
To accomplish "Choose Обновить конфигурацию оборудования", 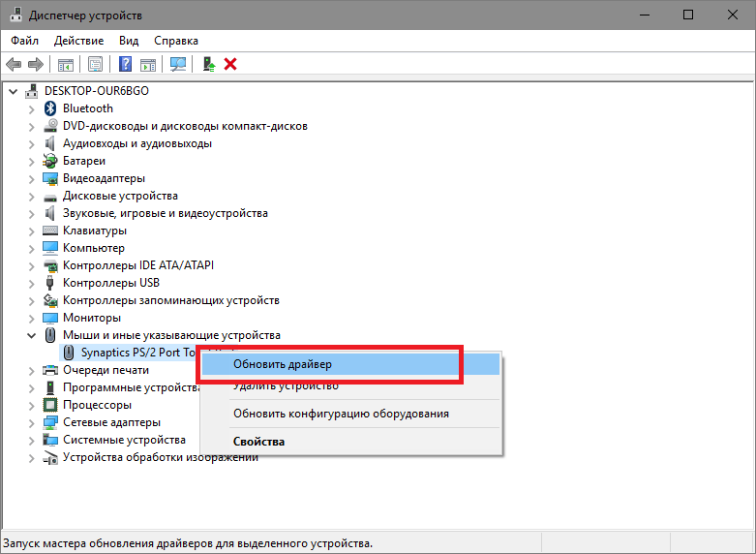I will click(x=350, y=414).
